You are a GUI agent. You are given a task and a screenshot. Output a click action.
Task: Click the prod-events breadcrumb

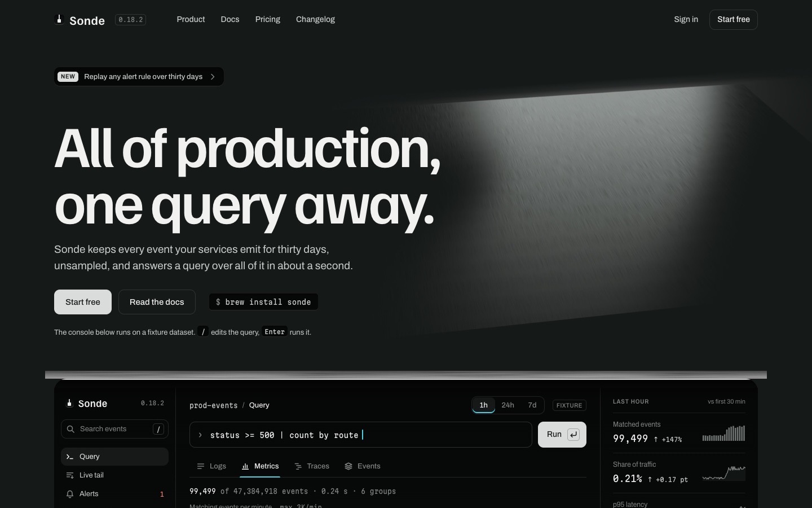(x=214, y=405)
